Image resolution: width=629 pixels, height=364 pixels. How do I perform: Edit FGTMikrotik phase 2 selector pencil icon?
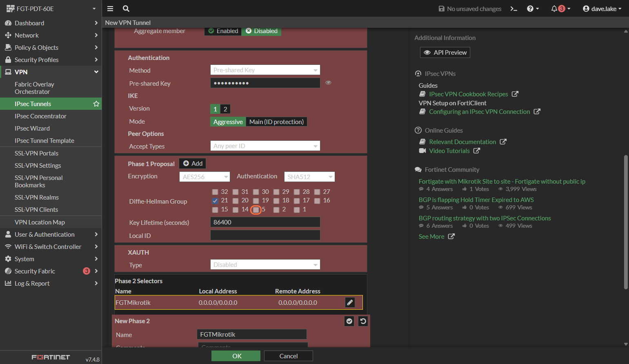350,302
